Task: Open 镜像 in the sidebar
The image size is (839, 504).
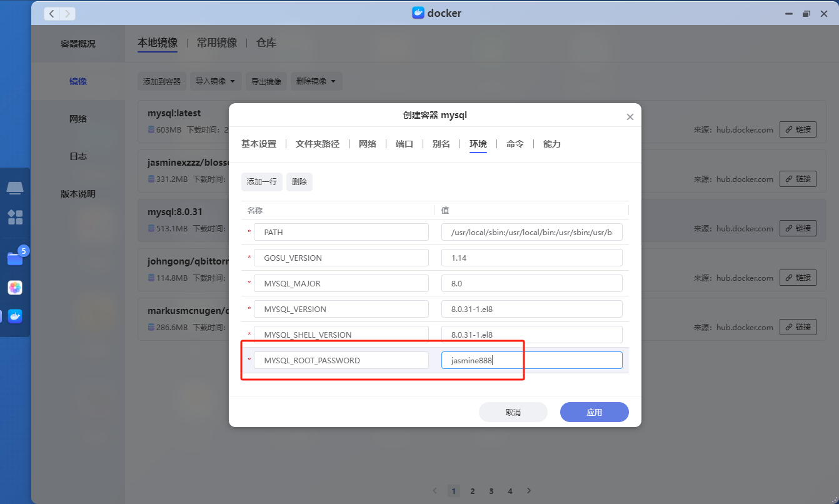Action: [78, 81]
